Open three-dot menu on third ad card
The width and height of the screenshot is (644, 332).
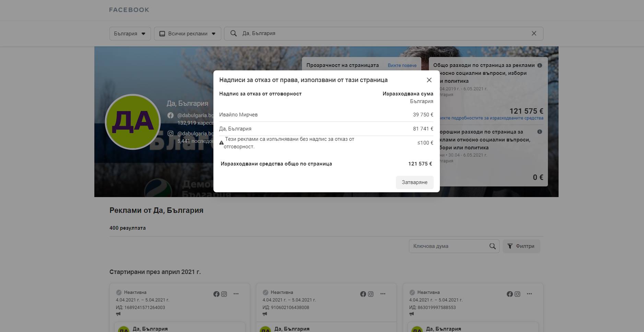point(529,294)
